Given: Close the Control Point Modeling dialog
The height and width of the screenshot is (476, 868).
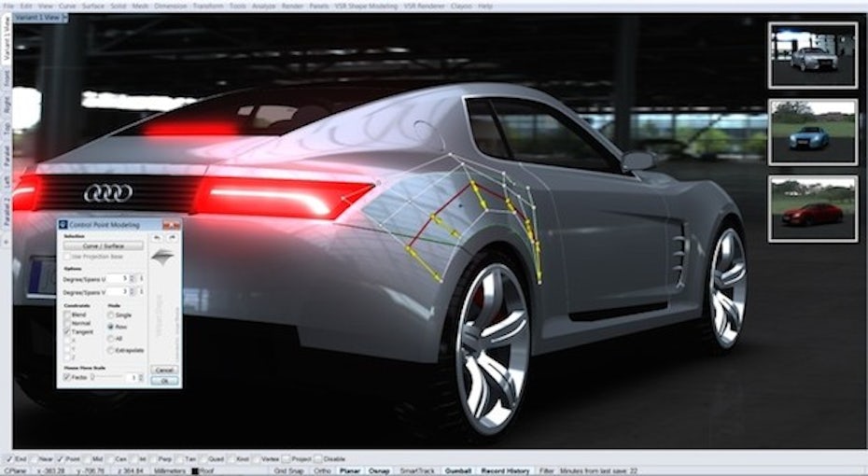Looking at the screenshot, I should coord(175,225).
